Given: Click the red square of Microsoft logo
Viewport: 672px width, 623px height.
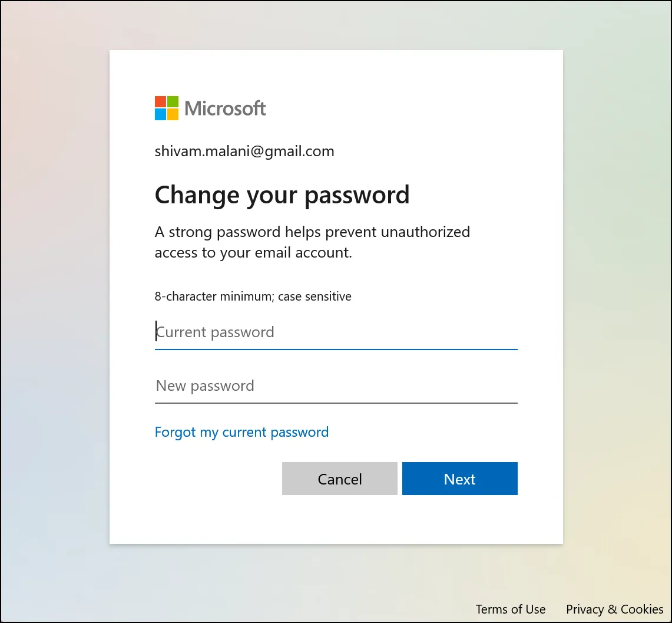Looking at the screenshot, I should [x=160, y=102].
